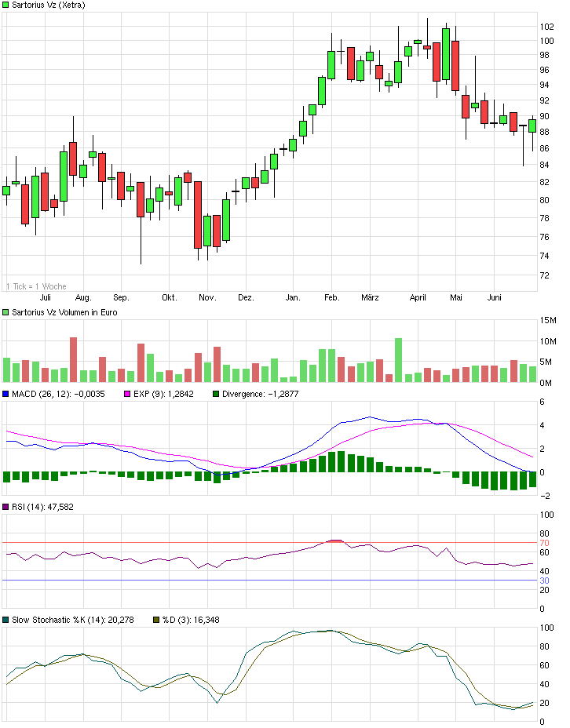Viewport: 570px width, 728px height.
Task: Click the tallest green volume bar in March
Action: pos(399,360)
